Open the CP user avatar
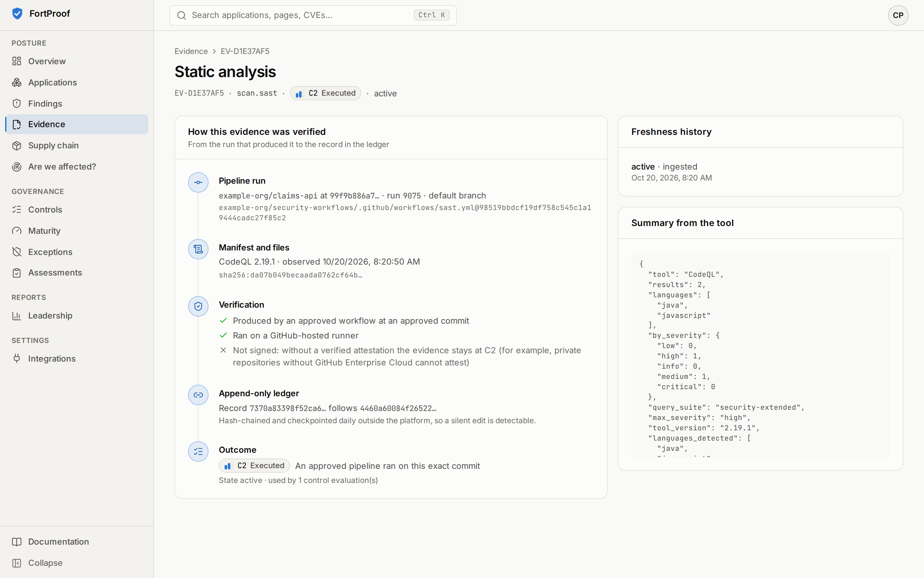The width and height of the screenshot is (924, 578). 898,15
